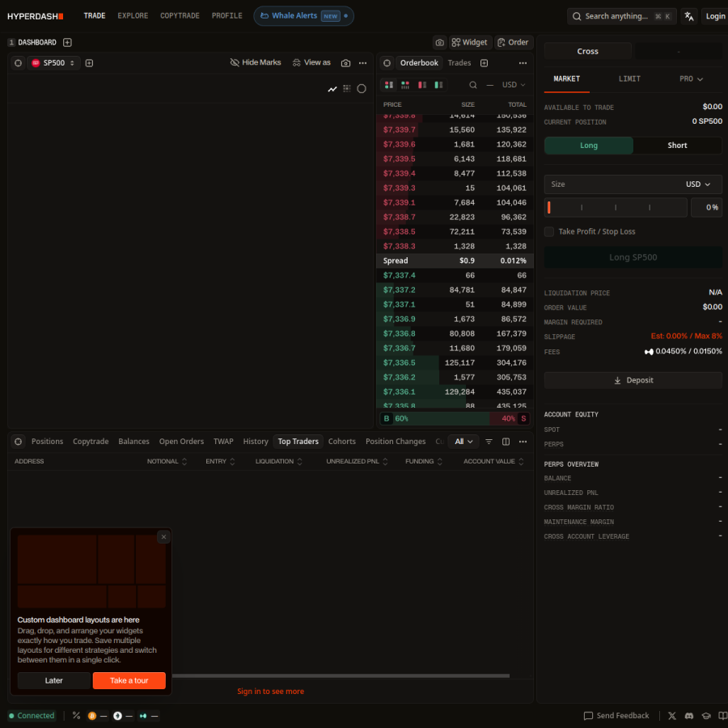Click the Search anything field
This screenshot has height=728, width=728.
621,16
